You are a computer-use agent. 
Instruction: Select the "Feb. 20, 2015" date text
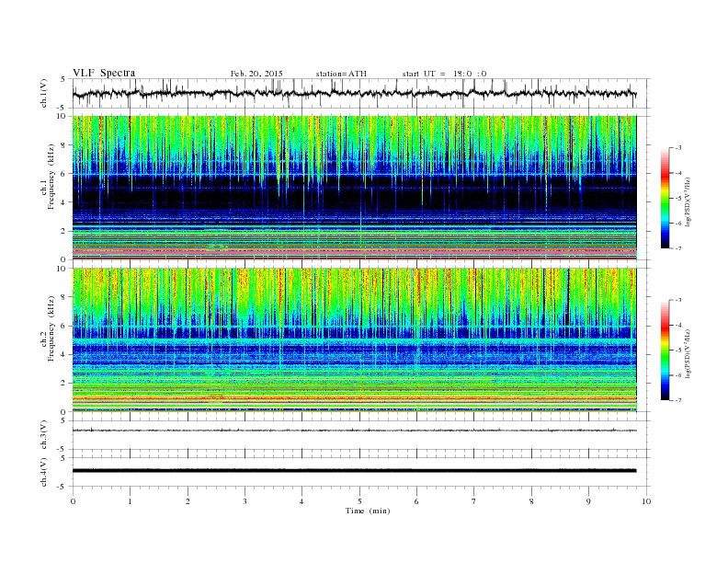[256, 74]
